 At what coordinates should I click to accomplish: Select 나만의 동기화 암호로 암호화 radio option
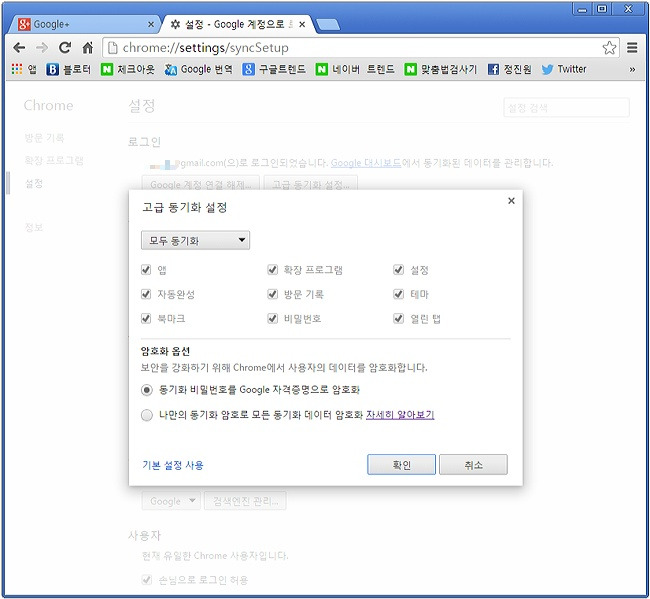[x=147, y=415]
